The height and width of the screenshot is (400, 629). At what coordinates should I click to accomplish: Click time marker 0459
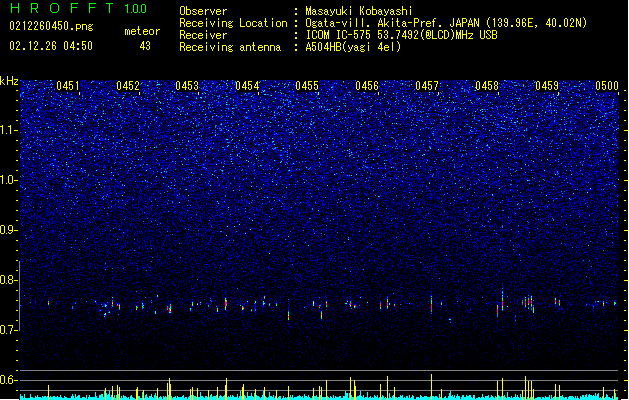547,86
